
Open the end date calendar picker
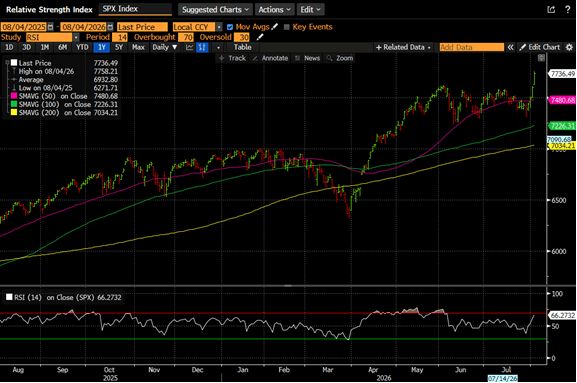point(110,27)
